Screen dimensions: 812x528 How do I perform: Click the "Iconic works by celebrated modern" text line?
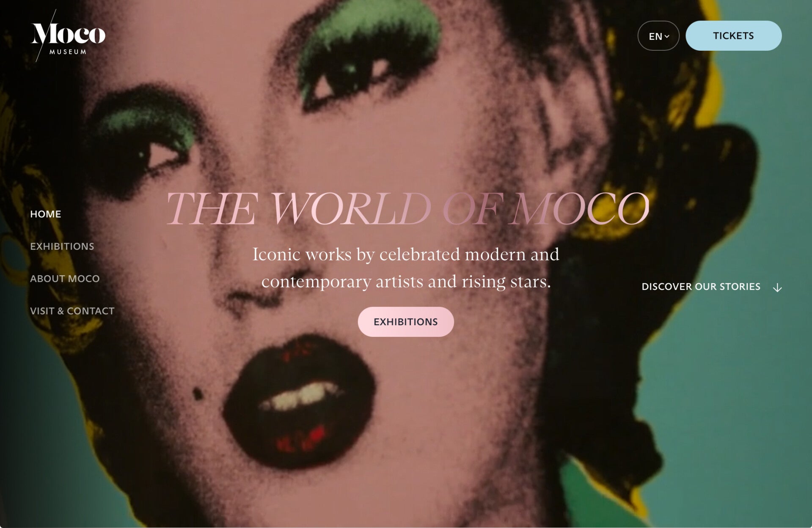[406, 255]
